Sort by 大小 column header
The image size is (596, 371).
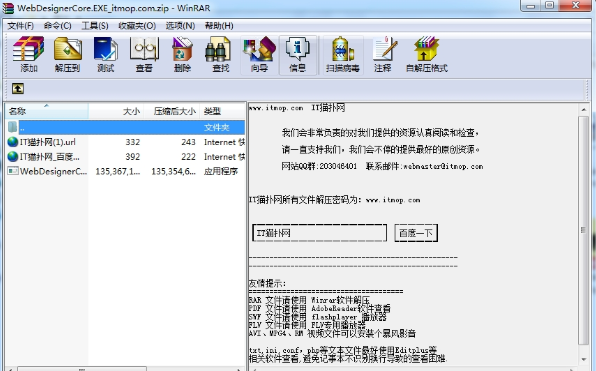pyautogui.click(x=116, y=111)
